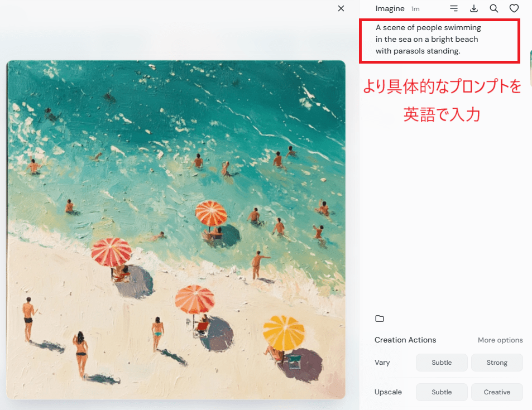Click the Creation Actions heading
The height and width of the screenshot is (410, 532).
tap(405, 340)
